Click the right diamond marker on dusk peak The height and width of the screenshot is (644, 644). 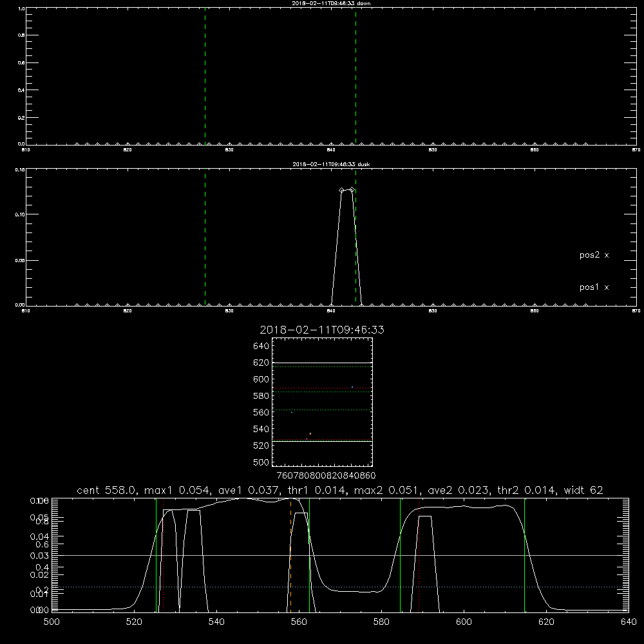click(x=352, y=190)
